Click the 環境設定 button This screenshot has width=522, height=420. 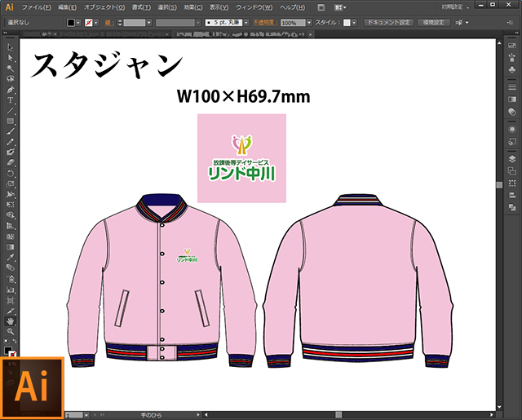point(433,23)
